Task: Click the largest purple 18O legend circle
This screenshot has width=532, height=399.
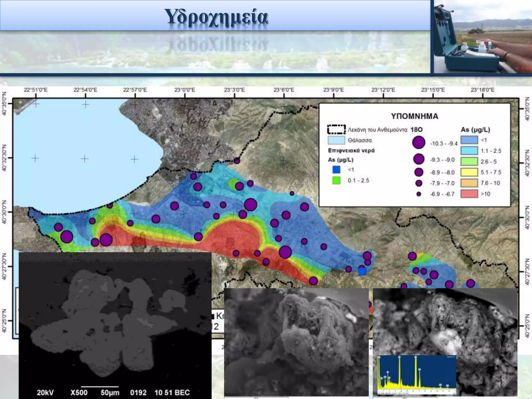Action: 418,143
